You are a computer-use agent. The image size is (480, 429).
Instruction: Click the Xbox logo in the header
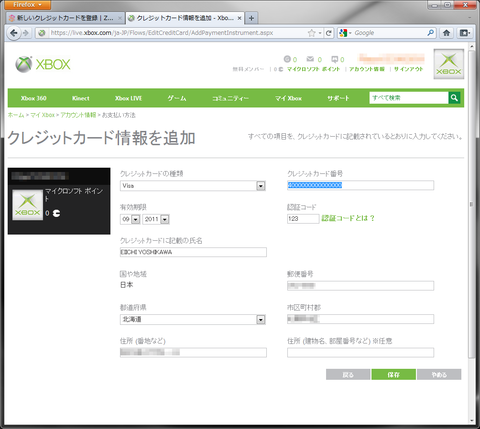(x=43, y=64)
